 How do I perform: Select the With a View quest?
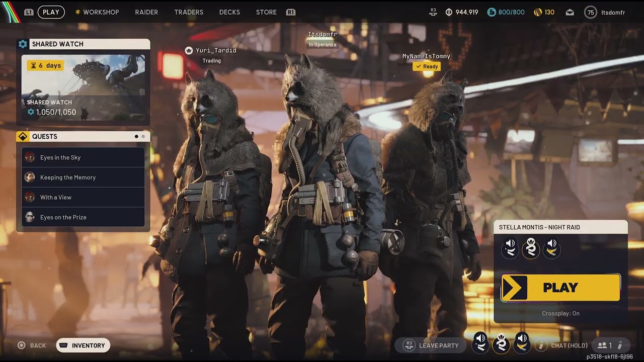(x=83, y=197)
